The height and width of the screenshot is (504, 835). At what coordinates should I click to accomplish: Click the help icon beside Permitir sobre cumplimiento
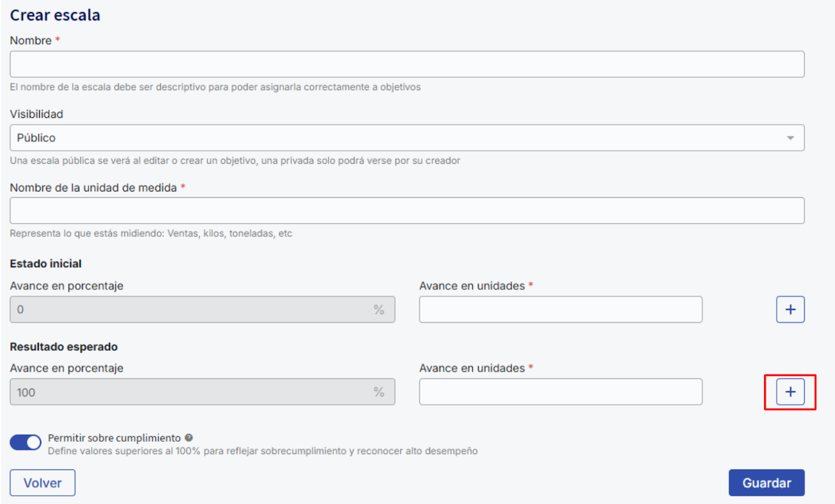point(189,438)
